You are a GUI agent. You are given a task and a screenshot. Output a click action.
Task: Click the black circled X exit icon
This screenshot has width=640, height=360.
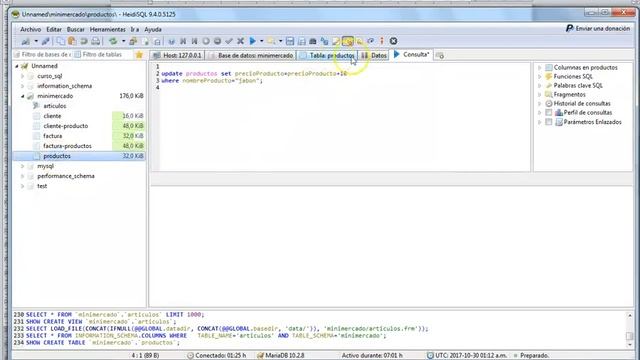[x=393, y=41]
